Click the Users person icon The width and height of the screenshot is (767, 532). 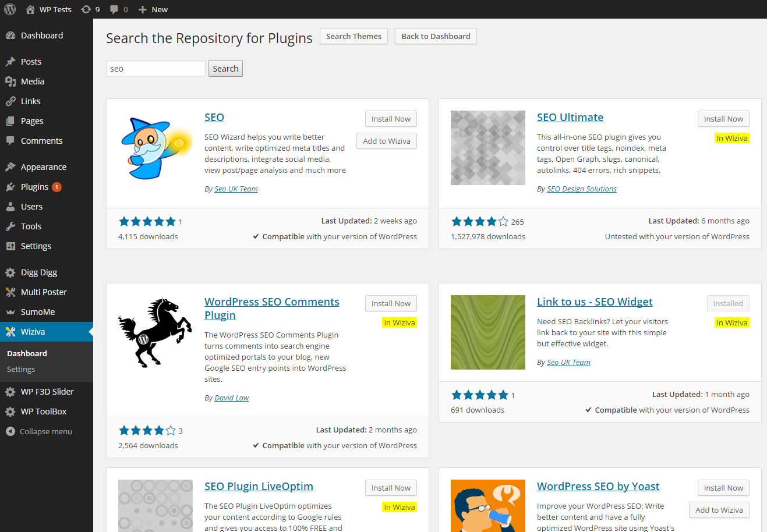coord(10,207)
